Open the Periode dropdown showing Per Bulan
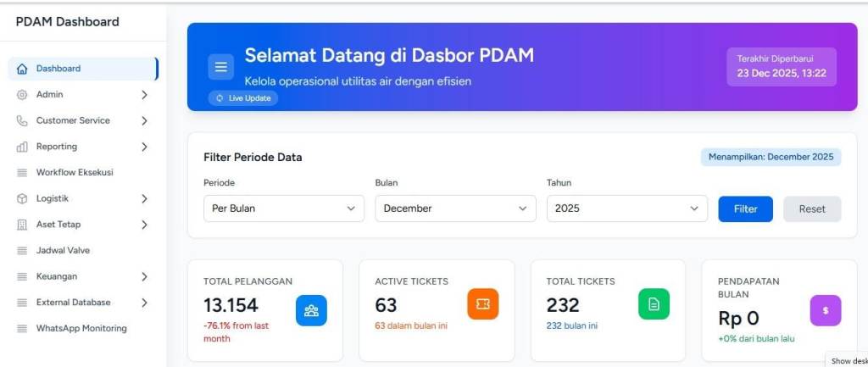The height and width of the screenshot is (367, 868). tap(284, 209)
